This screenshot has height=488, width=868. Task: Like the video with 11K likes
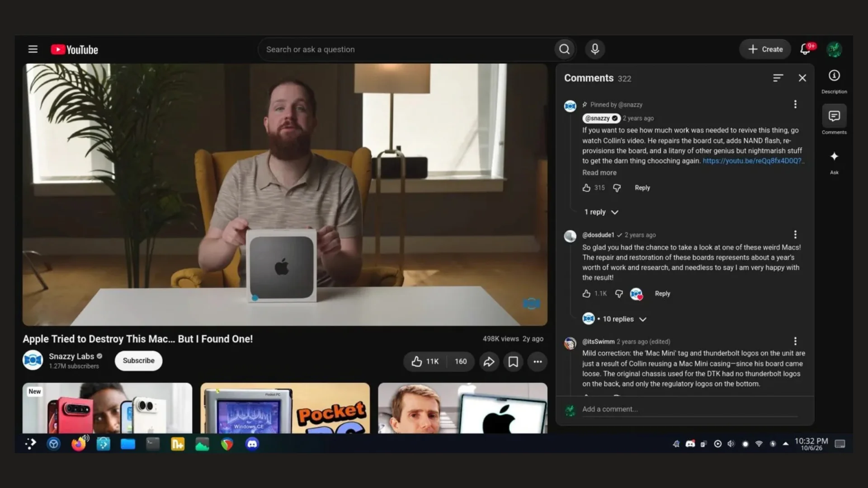point(425,361)
